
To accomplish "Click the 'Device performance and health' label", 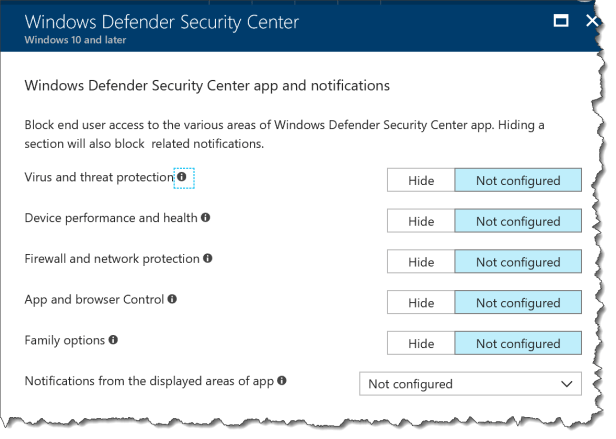I will 111,218.
